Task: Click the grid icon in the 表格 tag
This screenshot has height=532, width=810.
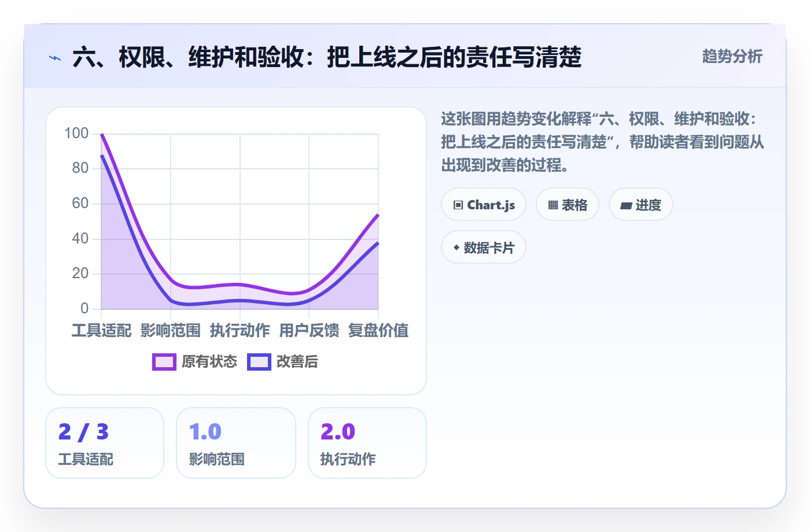Action: click(x=553, y=205)
